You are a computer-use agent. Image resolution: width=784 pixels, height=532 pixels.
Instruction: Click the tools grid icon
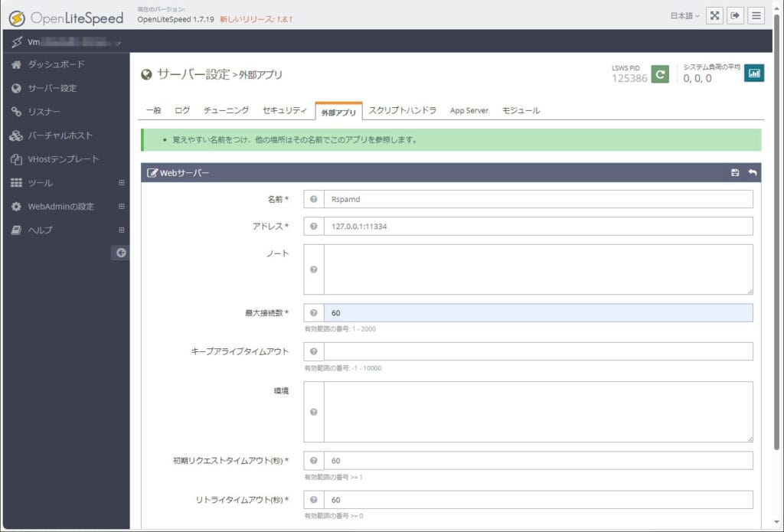coord(16,183)
